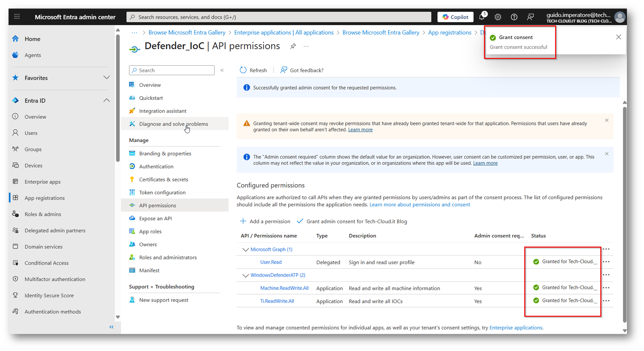Open Multifactor authentication
Viewport: 644px width, 351px height.
[x=55, y=279]
